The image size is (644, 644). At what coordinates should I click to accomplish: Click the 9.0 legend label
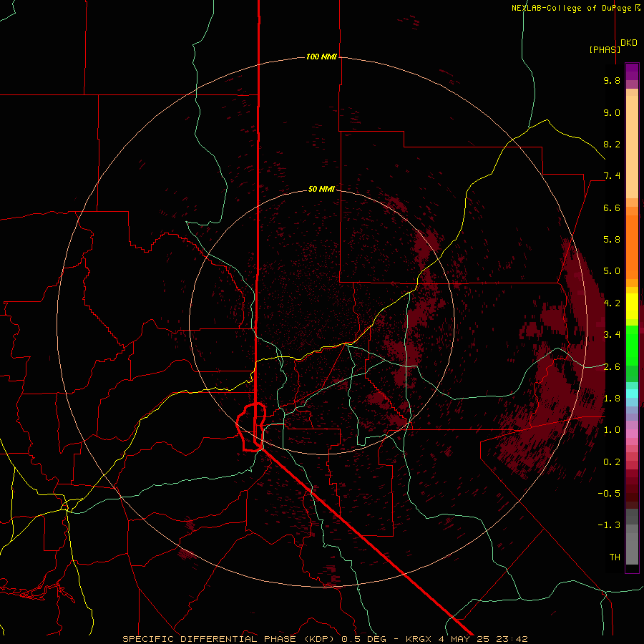coord(612,112)
